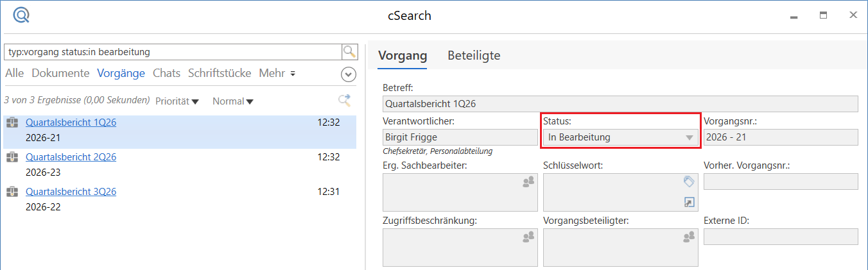868x270 pixels.
Task: Click result number 2026-22
Action: pyautogui.click(x=43, y=207)
